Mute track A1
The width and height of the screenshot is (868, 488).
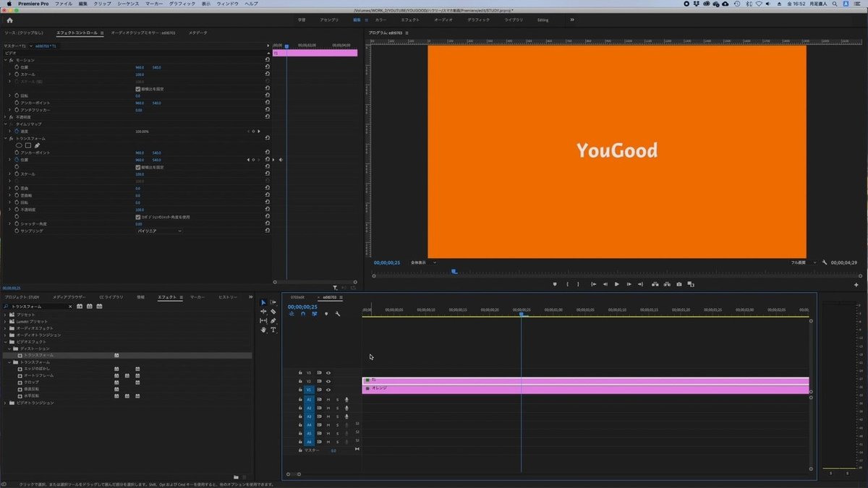328,399
